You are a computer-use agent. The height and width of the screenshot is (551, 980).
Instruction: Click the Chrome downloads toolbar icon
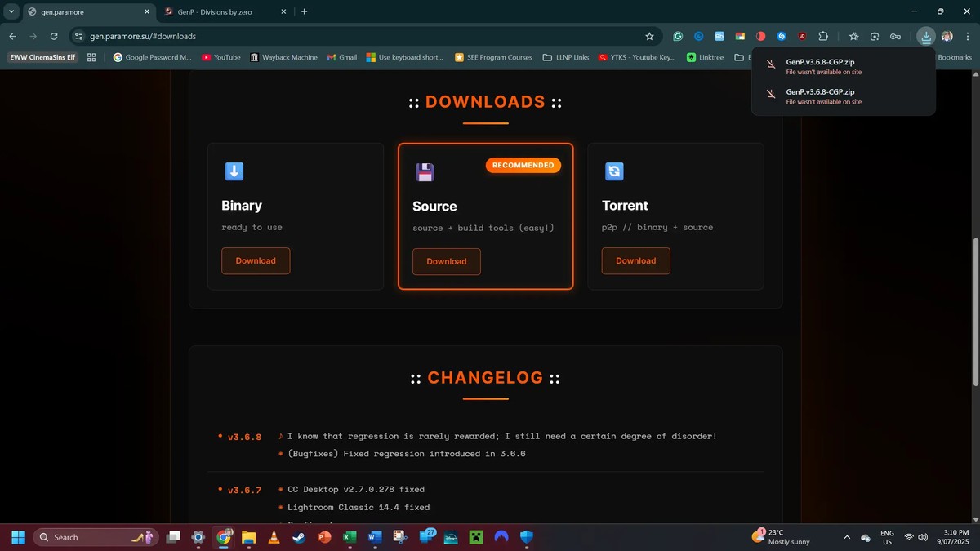tap(925, 36)
